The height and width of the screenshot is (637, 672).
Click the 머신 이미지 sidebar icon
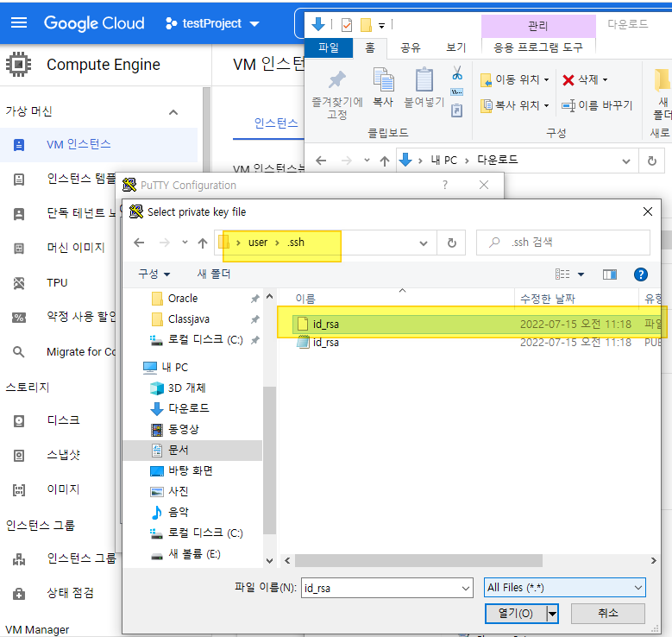(x=19, y=248)
